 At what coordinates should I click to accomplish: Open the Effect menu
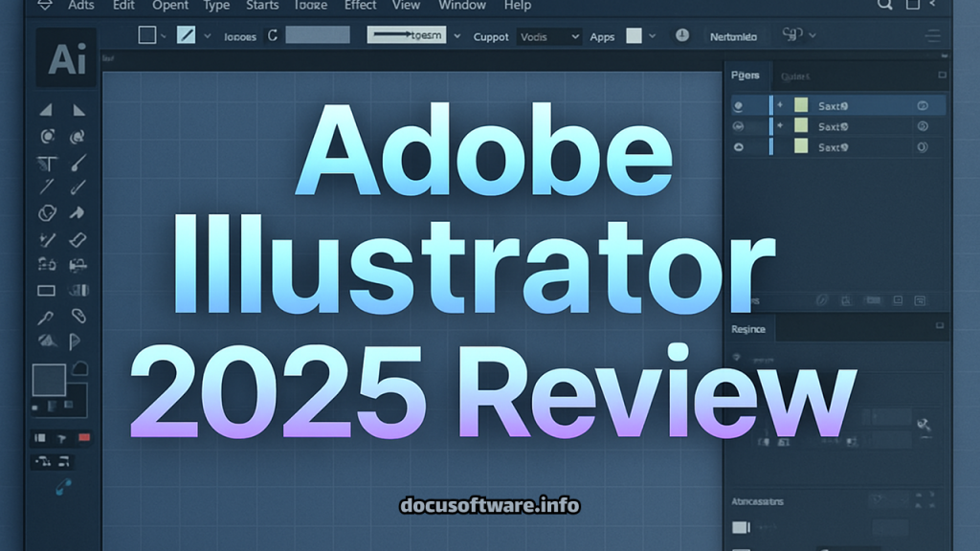tap(359, 6)
